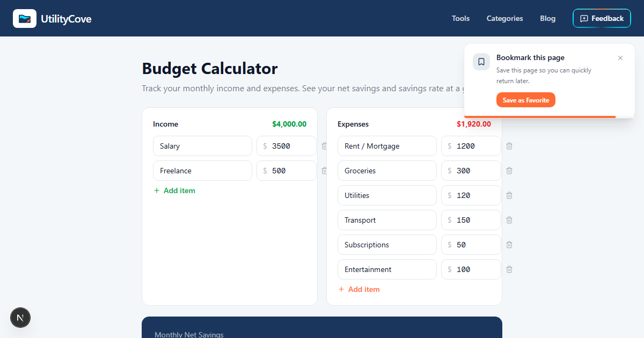
Task: Delete the Utilities expense row
Action: [509, 195]
